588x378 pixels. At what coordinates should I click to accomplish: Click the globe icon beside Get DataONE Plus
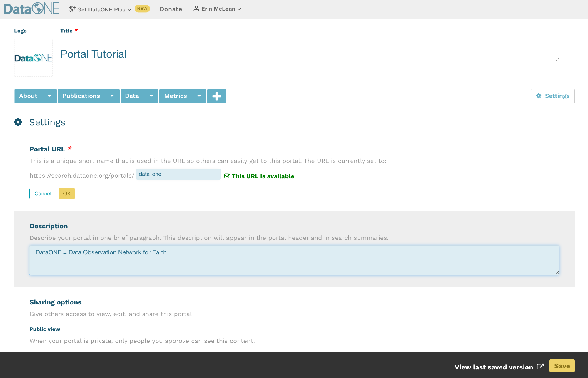coord(72,9)
